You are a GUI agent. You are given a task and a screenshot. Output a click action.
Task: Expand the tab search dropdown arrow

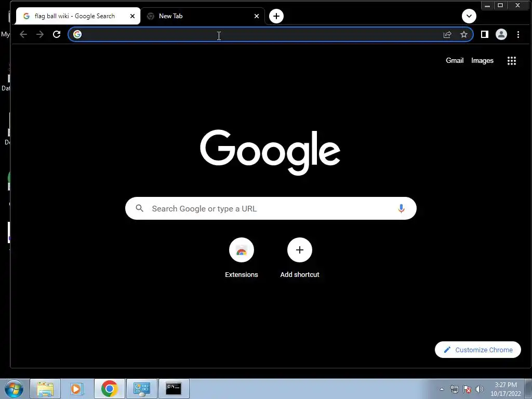click(x=469, y=16)
